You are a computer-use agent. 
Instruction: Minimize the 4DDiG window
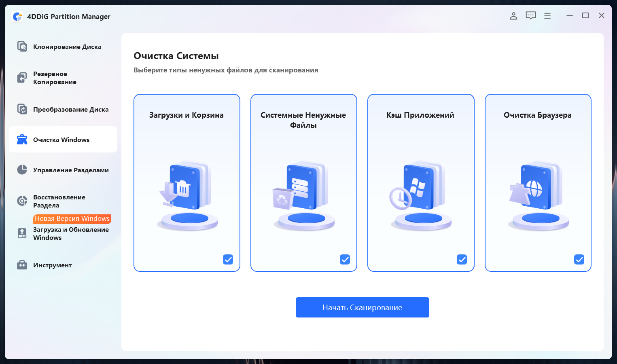click(570, 16)
